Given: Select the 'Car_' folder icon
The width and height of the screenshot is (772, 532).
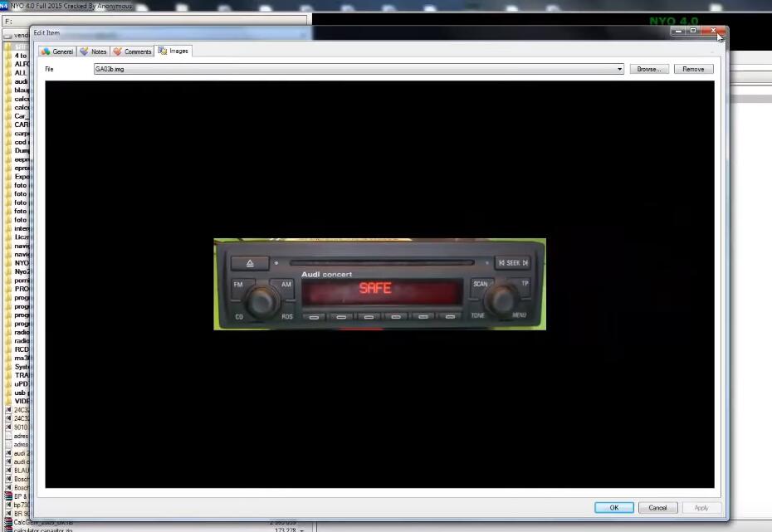Looking at the screenshot, I should [8, 116].
